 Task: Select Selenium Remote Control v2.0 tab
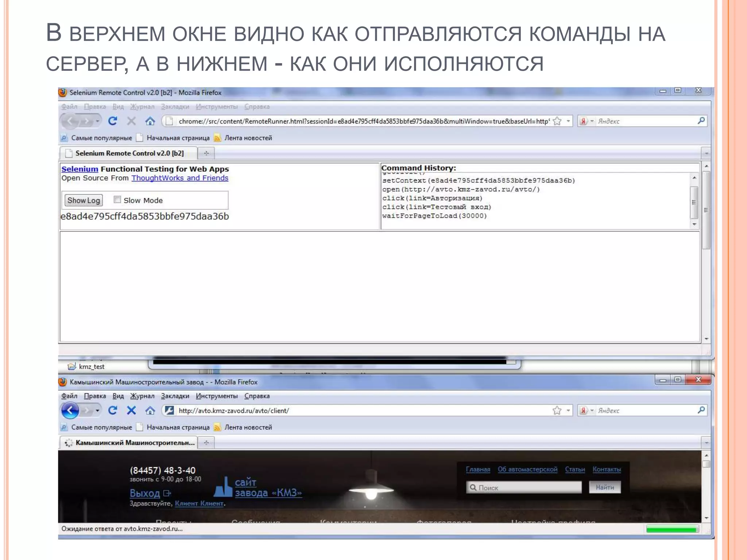click(x=129, y=153)
